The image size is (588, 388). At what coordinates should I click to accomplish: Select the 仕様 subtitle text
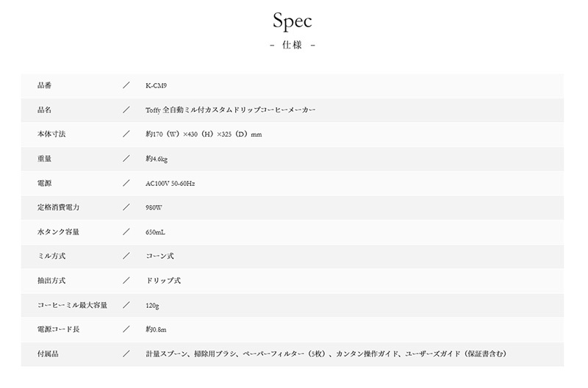(x=292, y=45)
